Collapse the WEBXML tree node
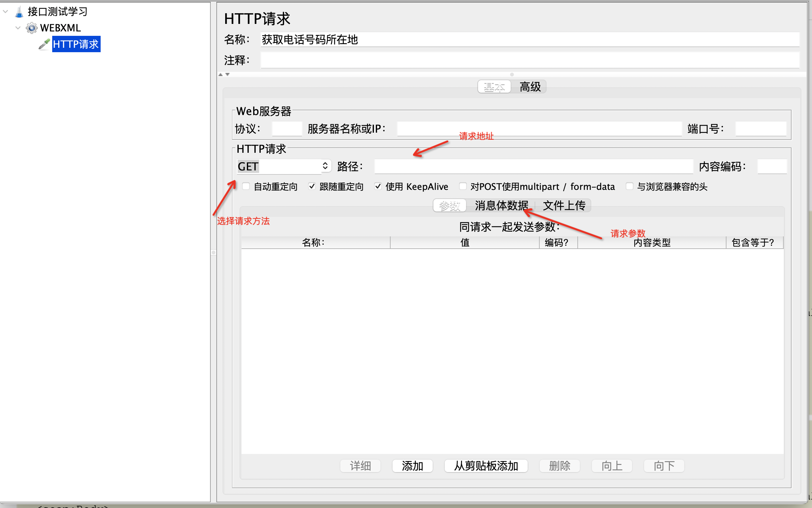The image size is (812, 508). click(x=18, y=28)
